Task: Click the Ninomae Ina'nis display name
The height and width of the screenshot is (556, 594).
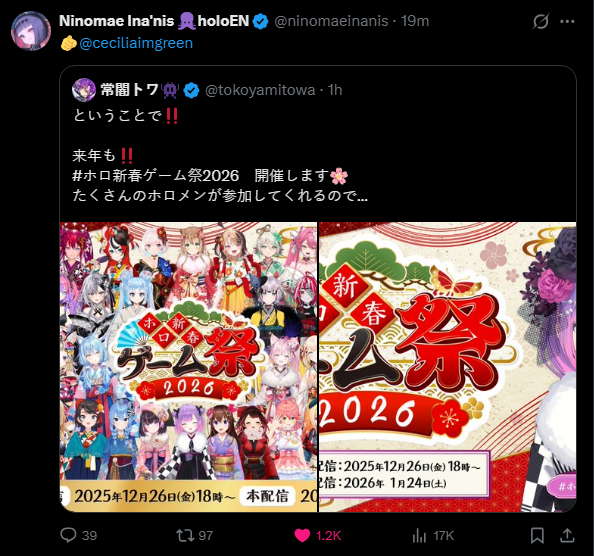Action: (x=116, y=21)
